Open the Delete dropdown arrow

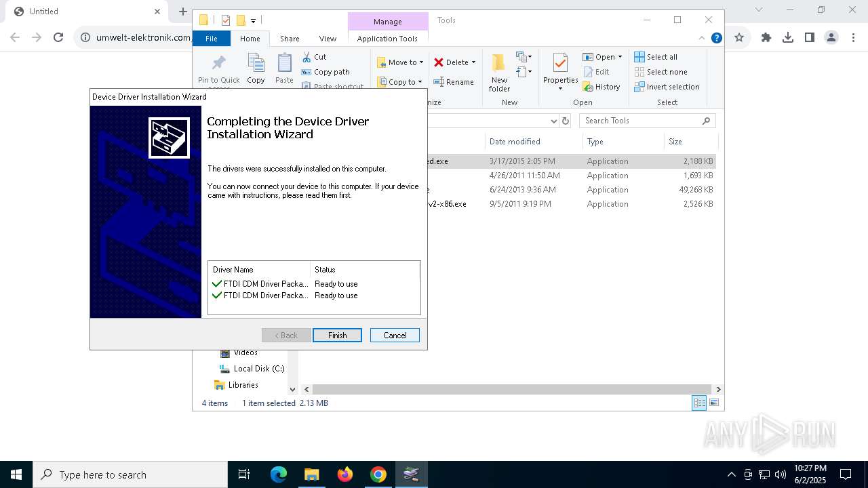473,62
